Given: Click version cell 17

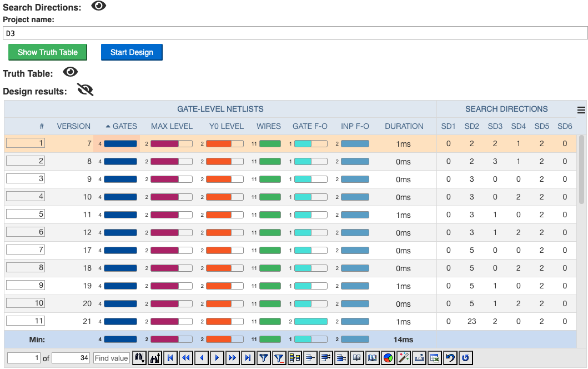Looking at the screenshot, I should point(87,251).
